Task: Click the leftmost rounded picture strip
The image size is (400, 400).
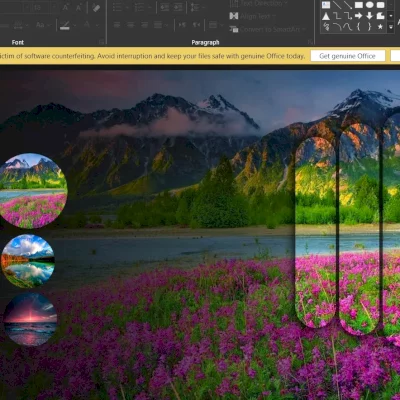Action: coord(316,232)
